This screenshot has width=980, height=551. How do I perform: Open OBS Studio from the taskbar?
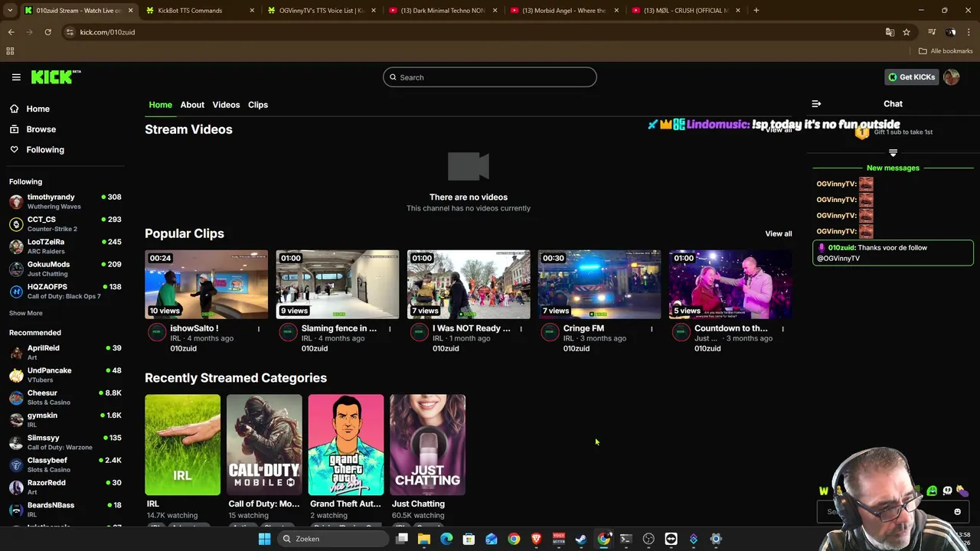[x=648, y=539]
